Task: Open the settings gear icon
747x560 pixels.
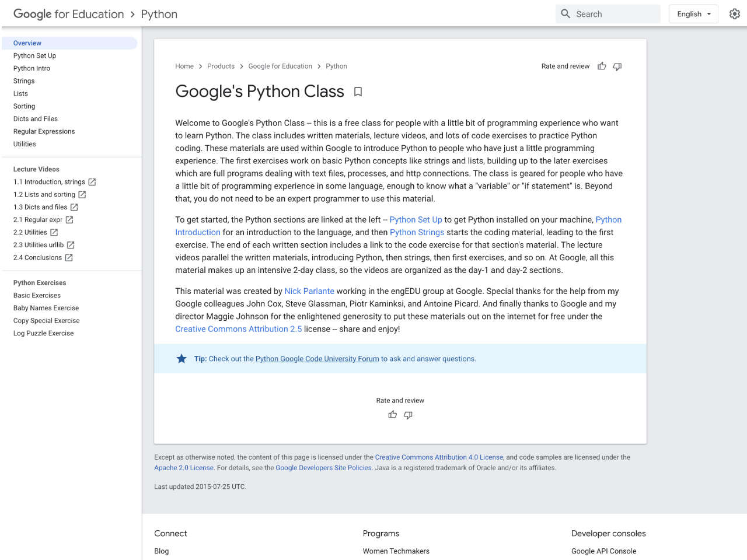Action: click(735, 14)
